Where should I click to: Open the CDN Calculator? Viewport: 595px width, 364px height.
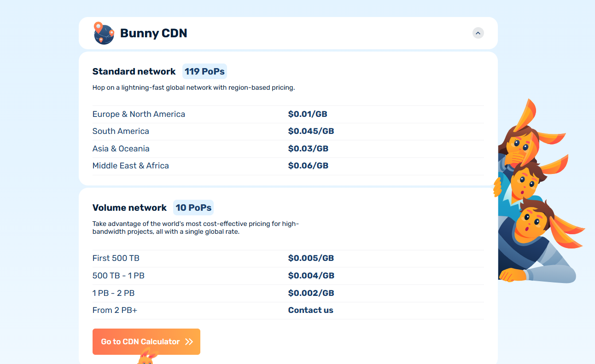pos(146,341)
